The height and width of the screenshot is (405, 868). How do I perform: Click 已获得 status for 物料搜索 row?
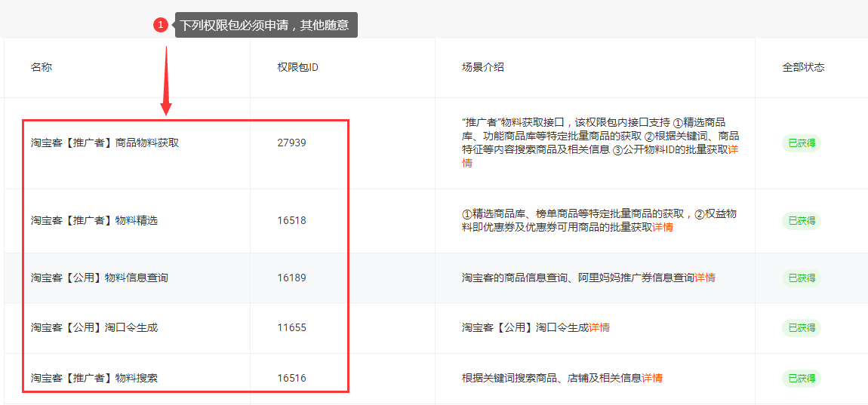801,379
